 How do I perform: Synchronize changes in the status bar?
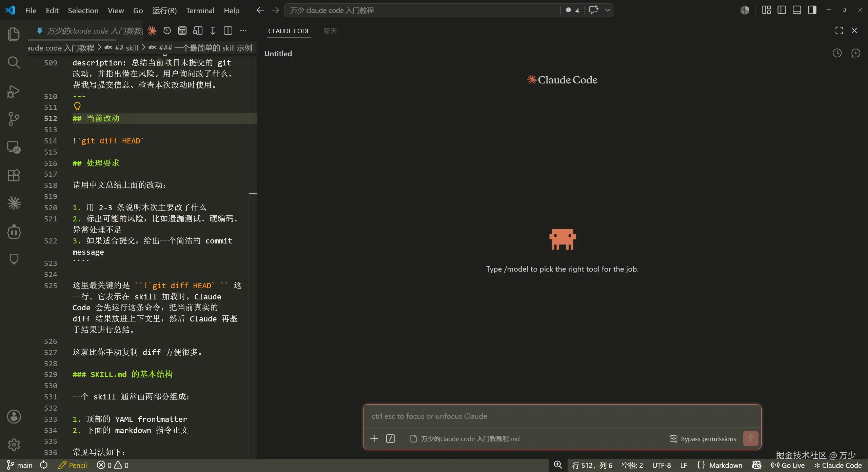point(44,465)
